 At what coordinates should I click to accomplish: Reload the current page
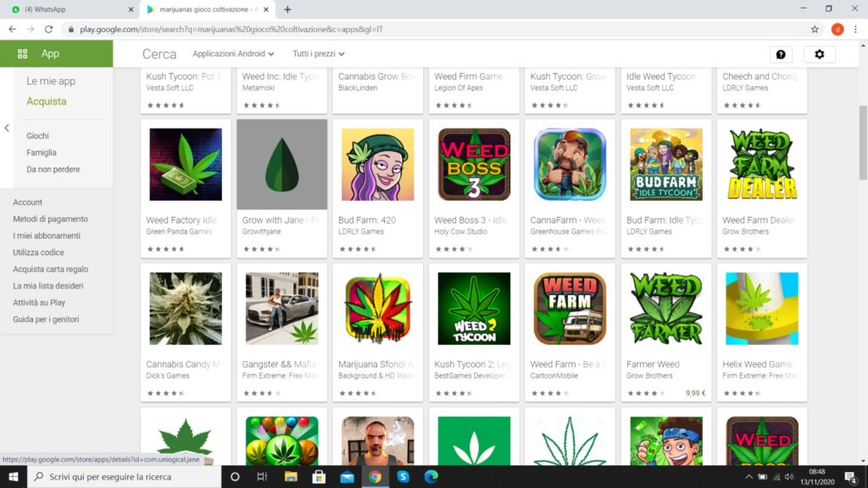pos(48,30)
